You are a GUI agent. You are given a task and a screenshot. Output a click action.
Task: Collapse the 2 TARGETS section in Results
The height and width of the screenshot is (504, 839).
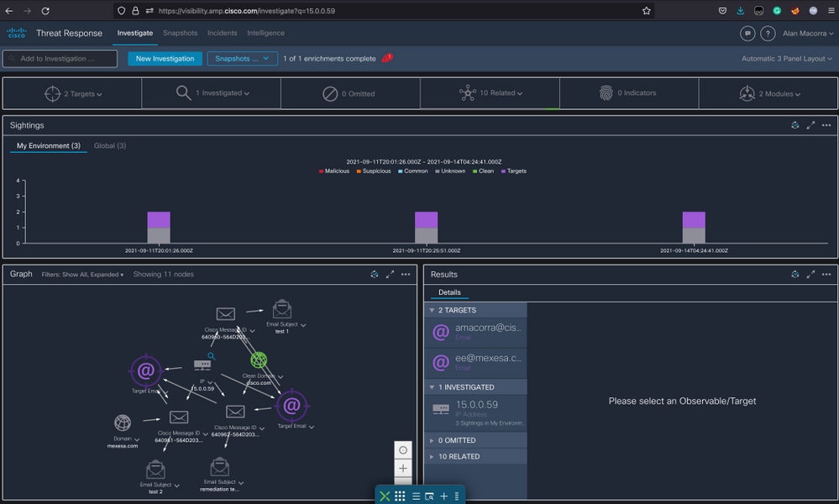(x=475, y=310)
